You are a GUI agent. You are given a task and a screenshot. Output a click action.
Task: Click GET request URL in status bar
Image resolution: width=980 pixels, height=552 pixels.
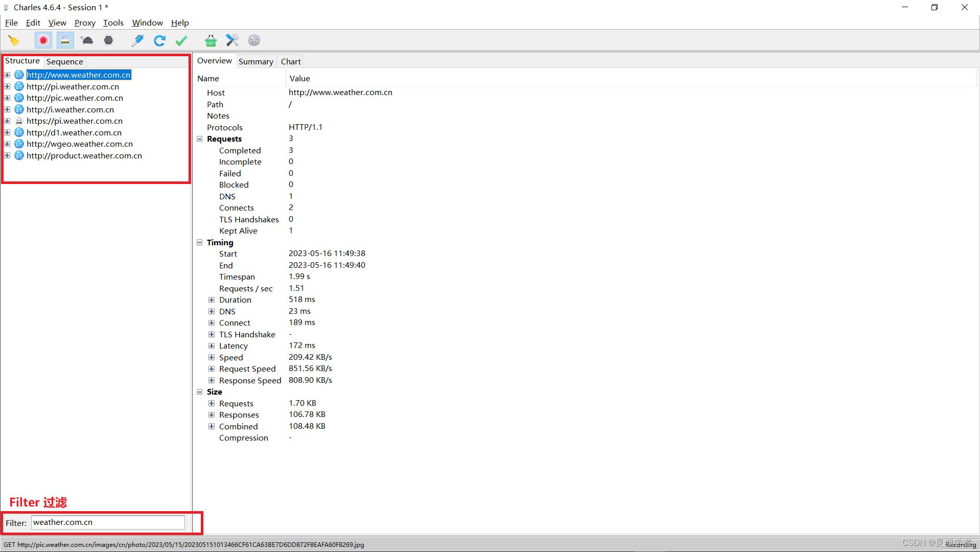coord(184,545)
